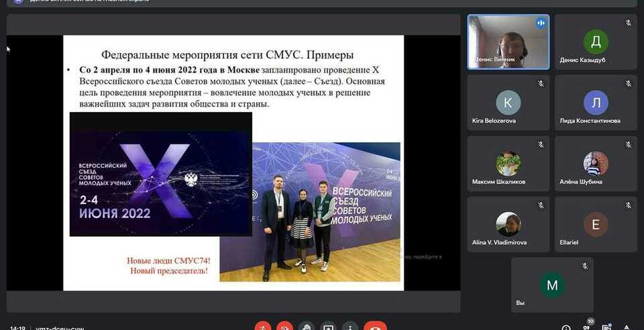This screenshot has width=644, height=330.
Task: Click the brown E avatar of Ellariel
Action: click(596, 225)
